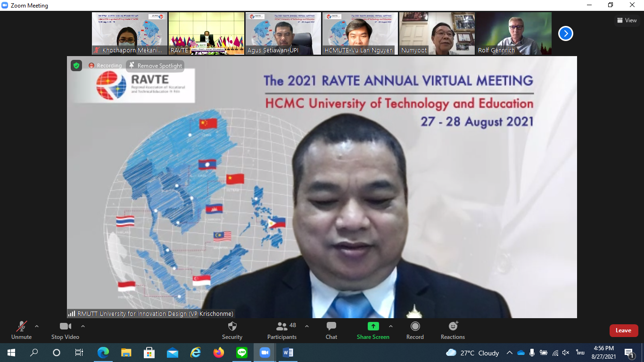644x362 pixels.
Task: Open the Chat panel
Action: click(x=331, y=330)
